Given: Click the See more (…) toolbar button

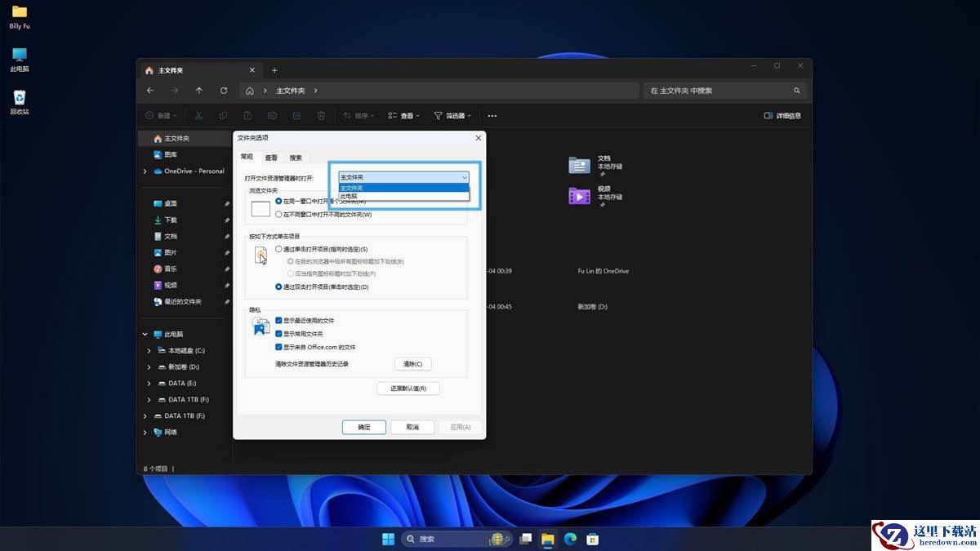Looking at the screenshot, I should [x=492, y=116].
